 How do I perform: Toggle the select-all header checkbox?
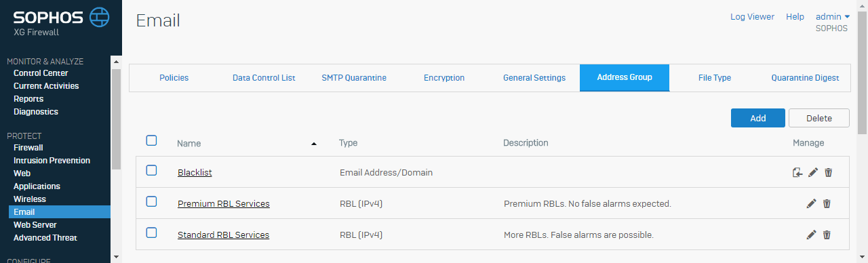pyautogui.click(x=152, y=140)
